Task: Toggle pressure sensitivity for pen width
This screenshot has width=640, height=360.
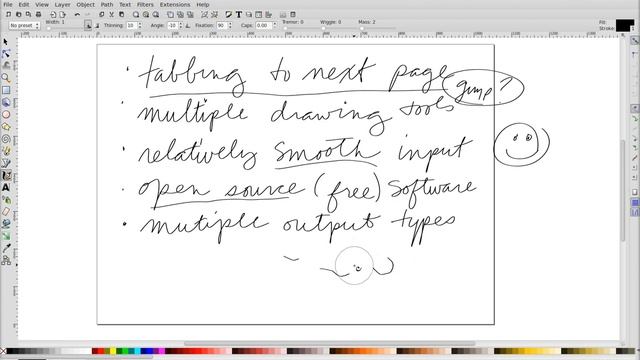Action: (88, 25)
